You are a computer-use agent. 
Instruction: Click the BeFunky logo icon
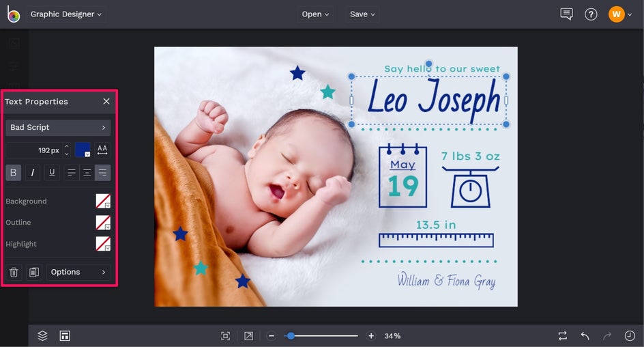(x=13, y=14)
